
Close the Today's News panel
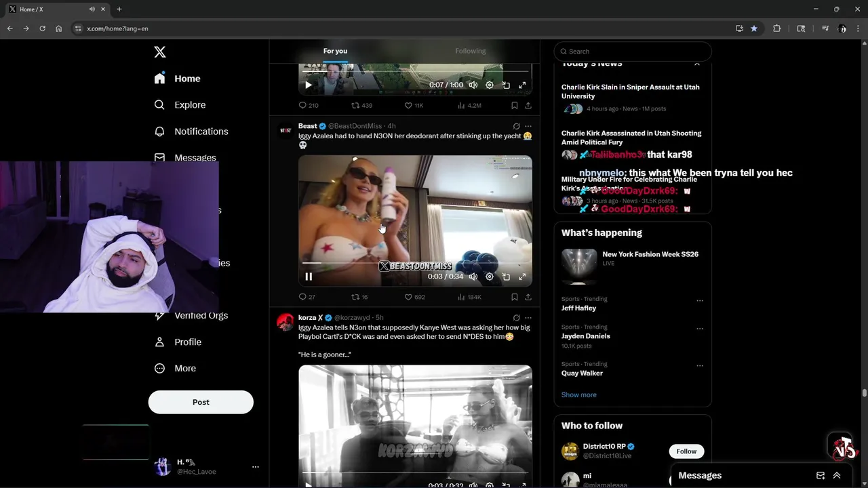(x=697, y=64)
